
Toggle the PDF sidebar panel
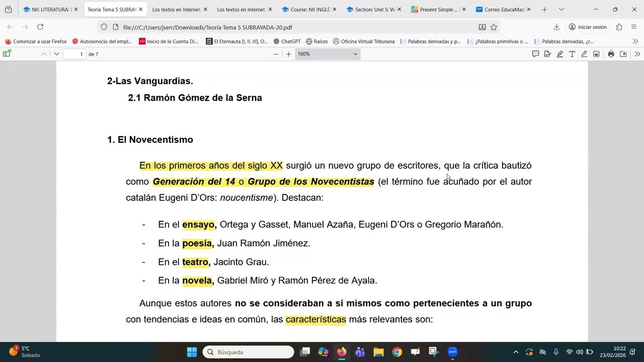pyautogui.click(x=7, y=54)
